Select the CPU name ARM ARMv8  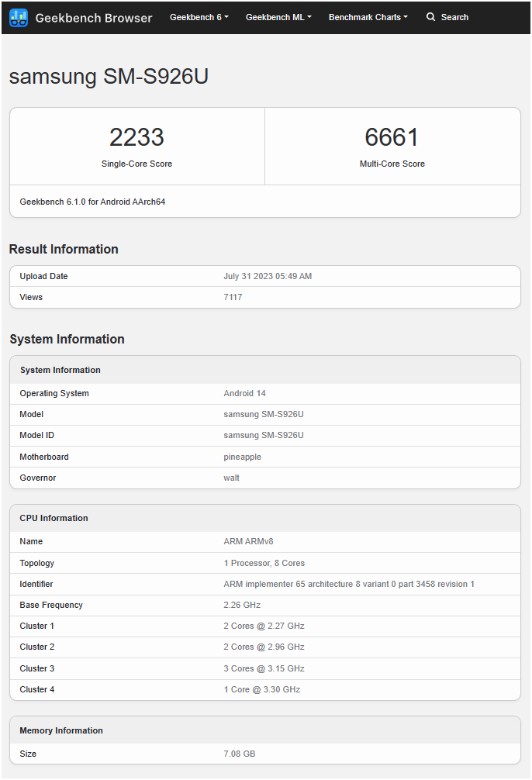(x=248, y=541)
